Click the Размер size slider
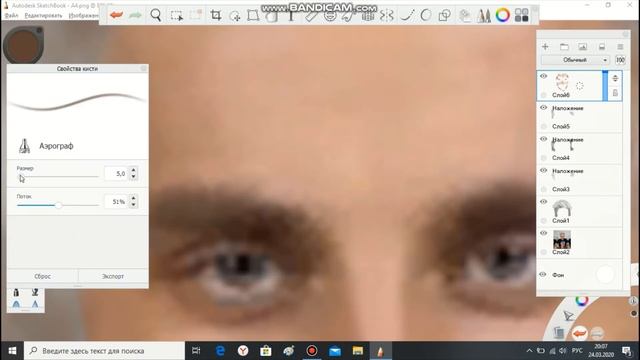Screen dimensions: 640x360 click(x=58, y=176)
